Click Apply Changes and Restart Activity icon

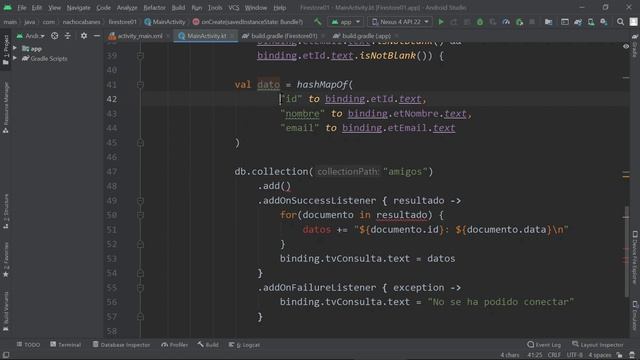pyautogui.click(x=454, y=22)
